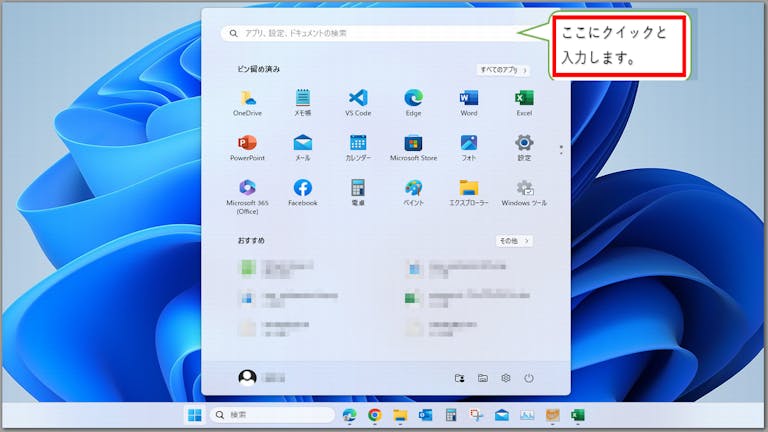The image size is (768, 432).
Task: Launch the 電卓 (Calculator) pinned app
Action: coord(358,193)
